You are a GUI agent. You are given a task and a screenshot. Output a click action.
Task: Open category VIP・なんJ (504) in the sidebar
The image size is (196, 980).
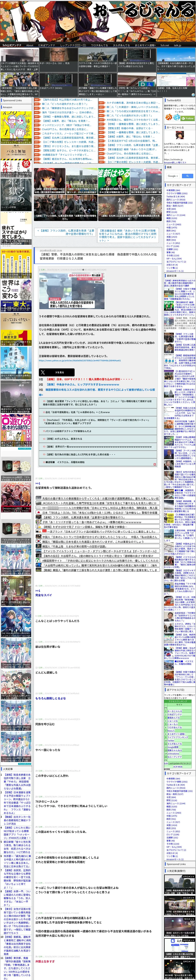tap(174, 258)
